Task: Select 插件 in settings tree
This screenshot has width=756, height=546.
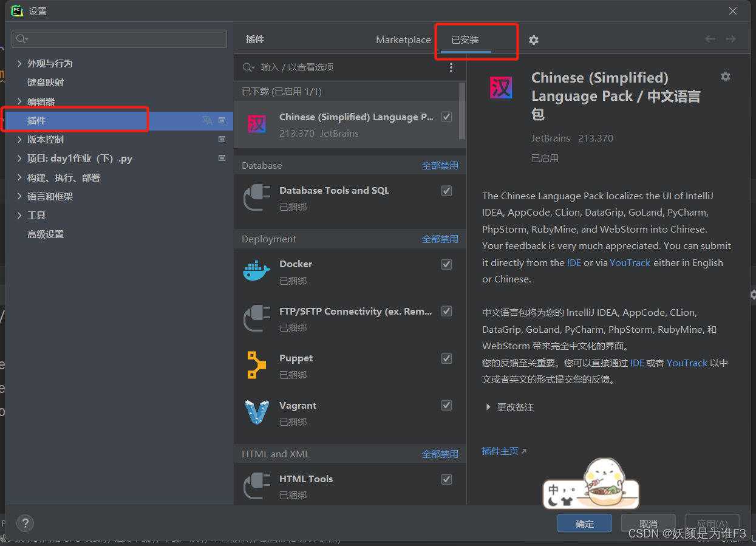Action: [x=36, y=120]
